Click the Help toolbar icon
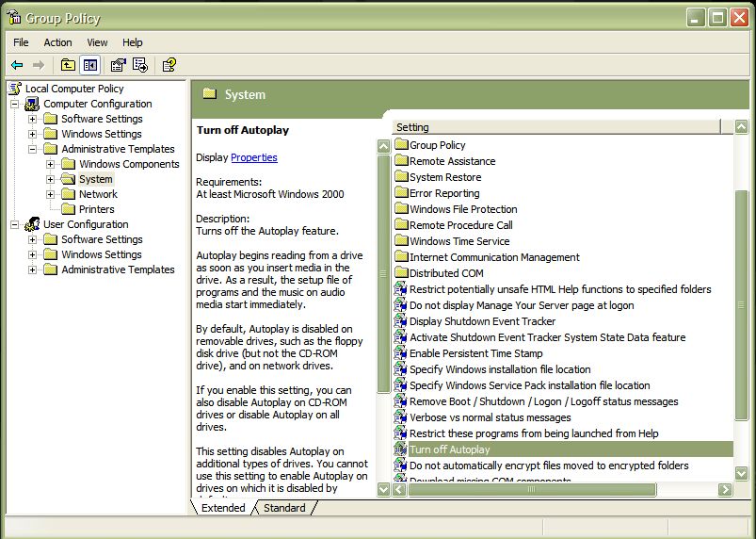 coord(169,65)
